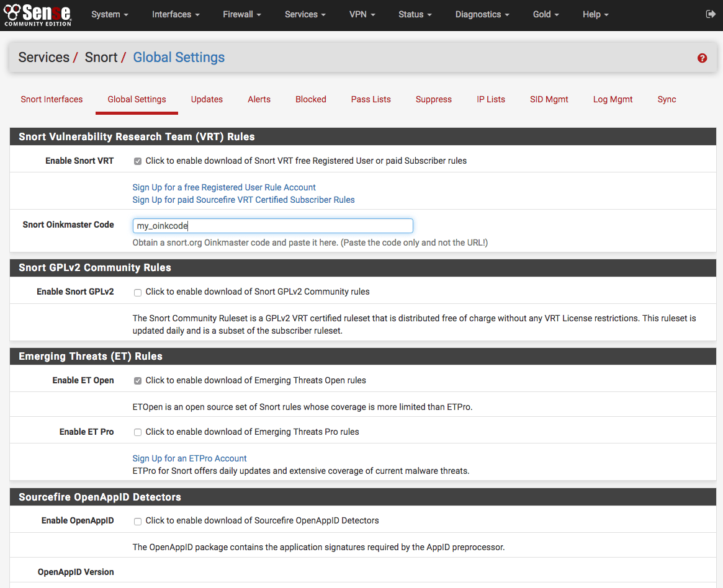Open the Updates tab
723x588 pixels.
point(207,99)
